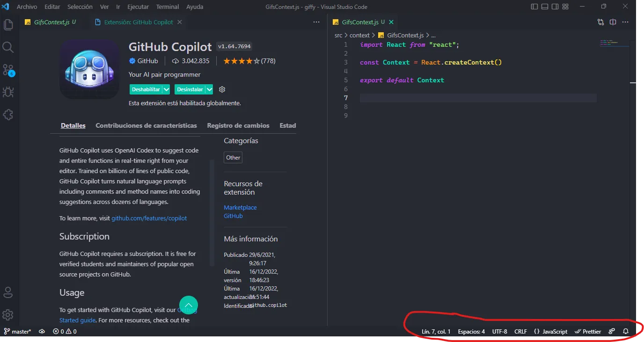This screenshot has height=342, width=644.
Task: Open the Editar menu
Action: (52, 7)
